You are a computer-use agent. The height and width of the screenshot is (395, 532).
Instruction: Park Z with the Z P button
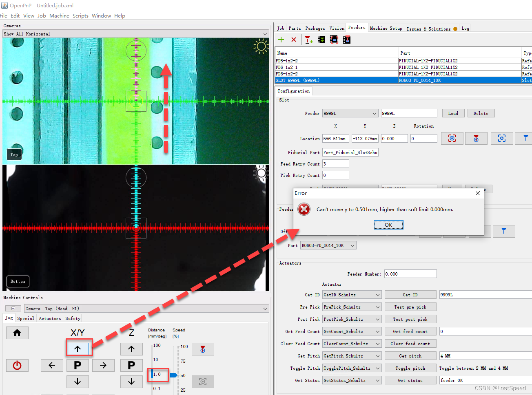coord(131,365)
